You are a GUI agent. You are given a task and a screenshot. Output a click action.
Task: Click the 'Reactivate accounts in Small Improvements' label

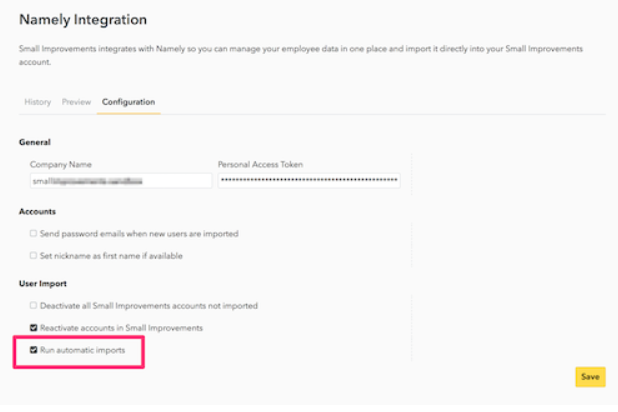[x=121, y=328]
